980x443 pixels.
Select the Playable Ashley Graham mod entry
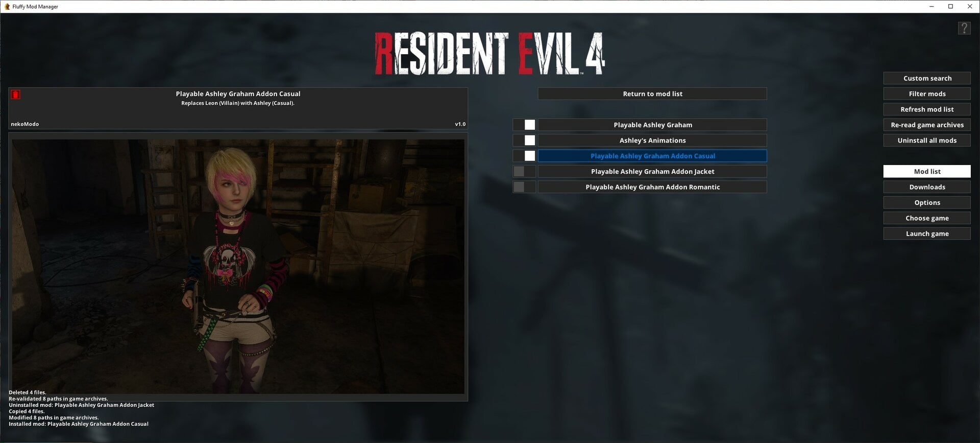(652, 125)
